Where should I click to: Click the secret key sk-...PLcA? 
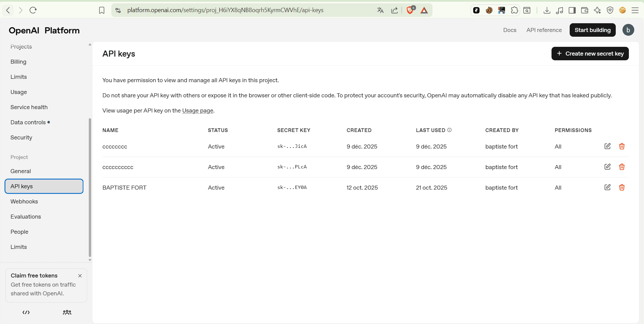(x=292, y=167)
